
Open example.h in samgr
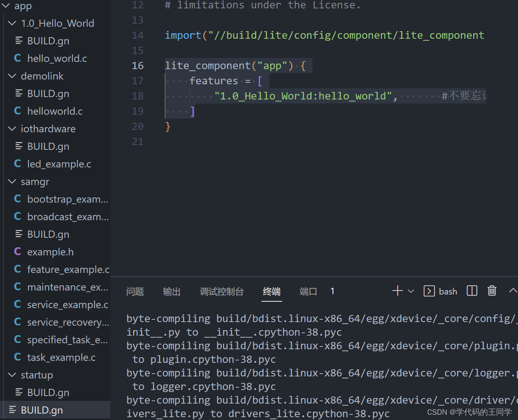tap(50, 252)
